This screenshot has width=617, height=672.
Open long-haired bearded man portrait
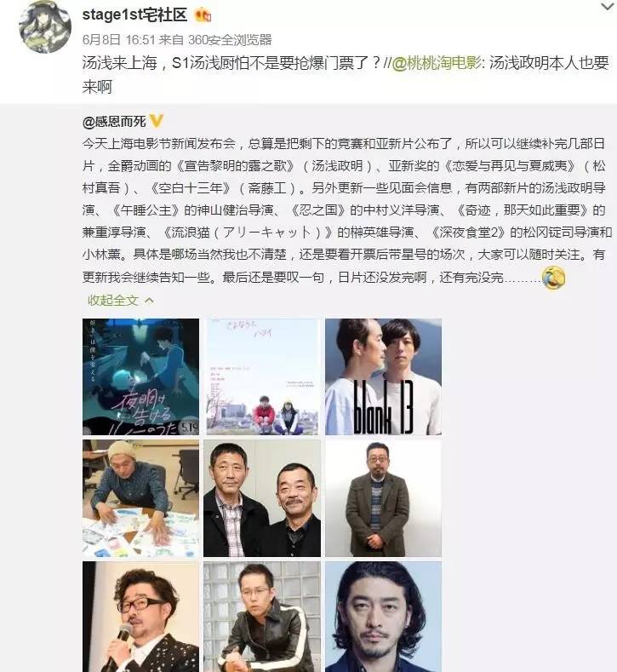click(x=383, y=617)
